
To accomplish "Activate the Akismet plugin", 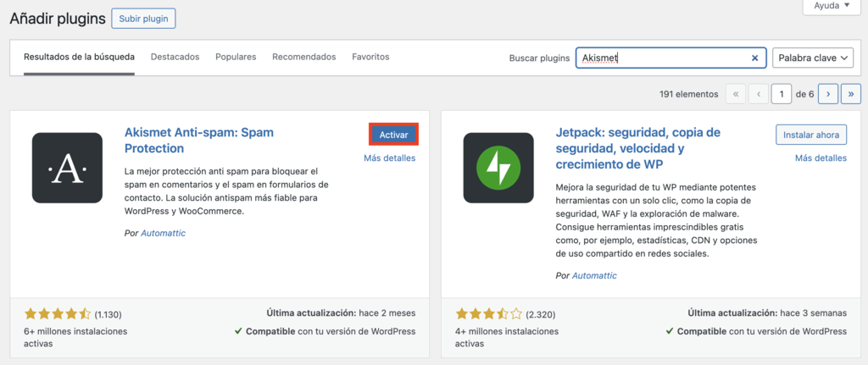I will (393, 135).
